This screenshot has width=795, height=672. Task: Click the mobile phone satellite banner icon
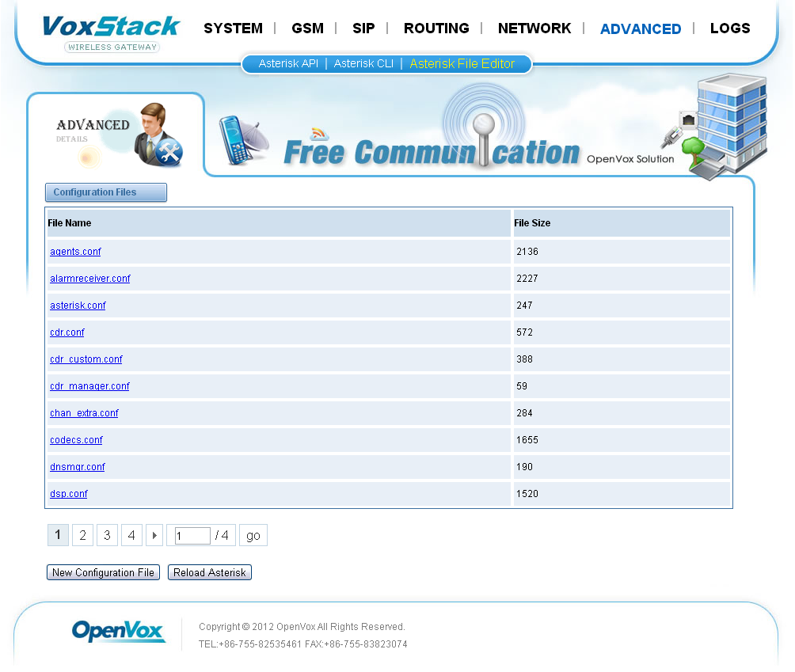point(244,142)
